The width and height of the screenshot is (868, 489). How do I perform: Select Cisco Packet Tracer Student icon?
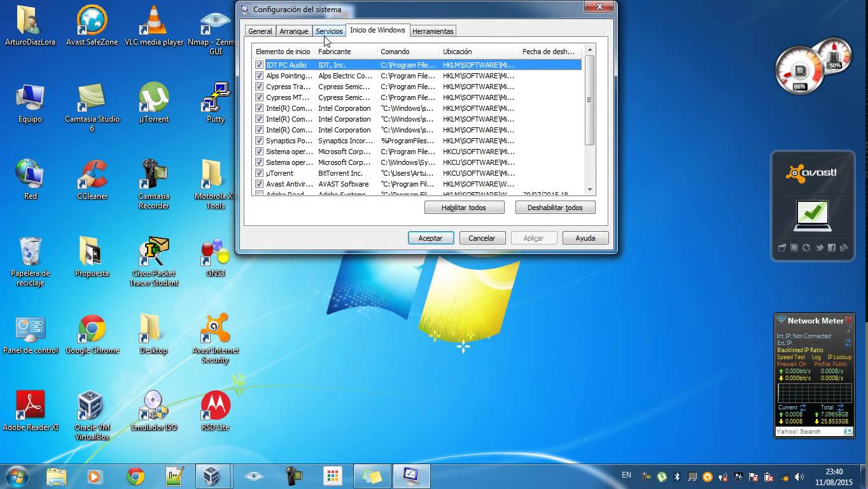[x=154, y=261]
